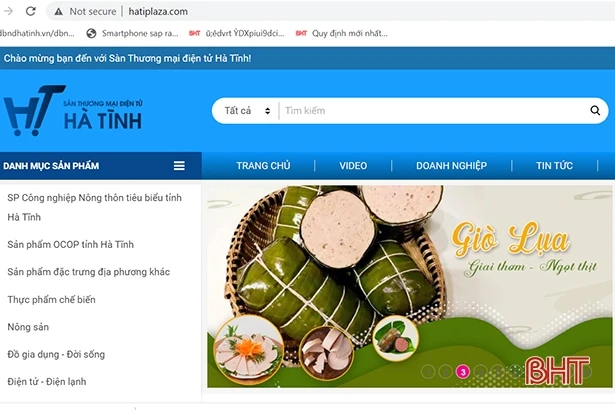Select Thực phẩm chế biến category

(51, 299)
